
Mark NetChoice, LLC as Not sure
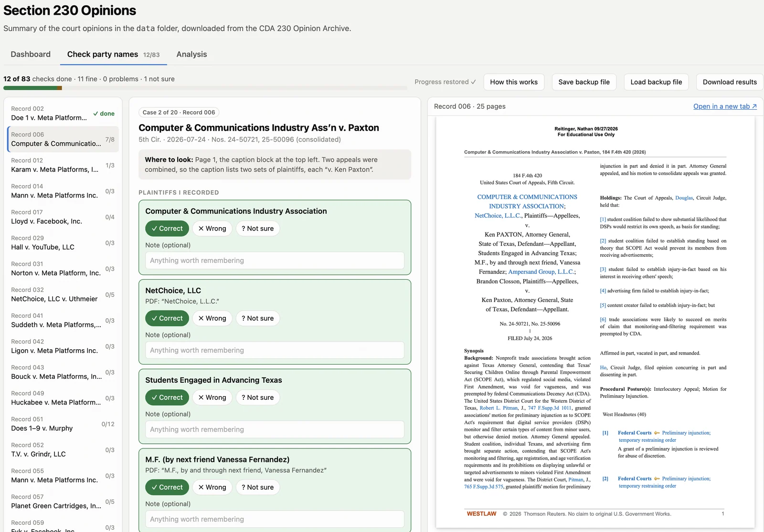[257, 318]
